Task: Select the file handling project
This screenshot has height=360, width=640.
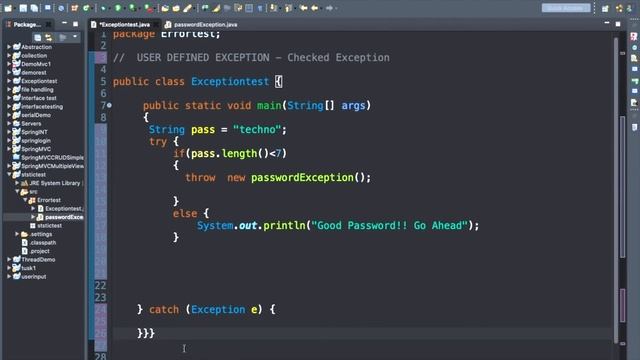Action: 37,89
